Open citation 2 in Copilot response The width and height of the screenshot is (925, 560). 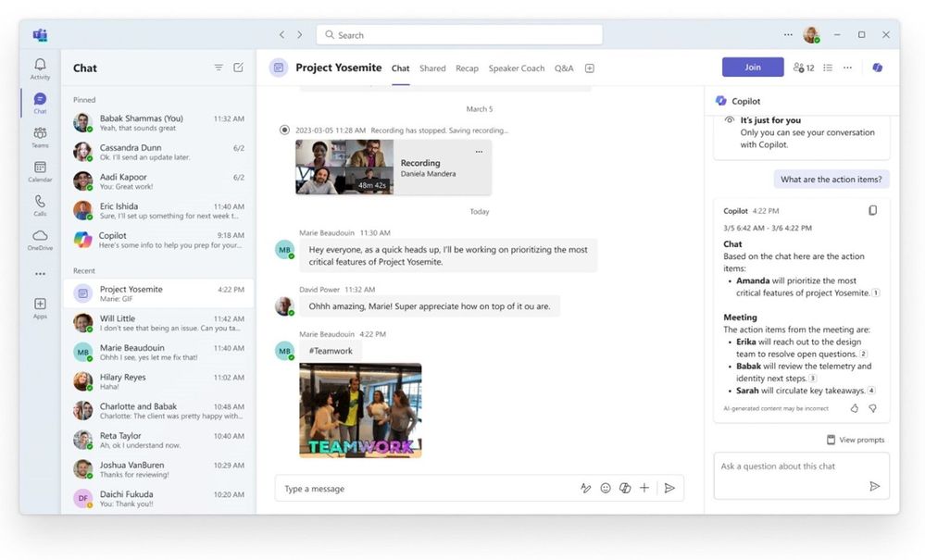pos(863,355)
